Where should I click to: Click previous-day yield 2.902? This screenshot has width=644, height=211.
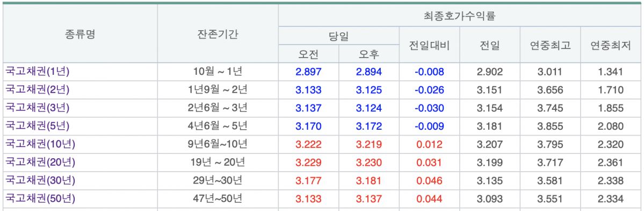pos(489,72)
